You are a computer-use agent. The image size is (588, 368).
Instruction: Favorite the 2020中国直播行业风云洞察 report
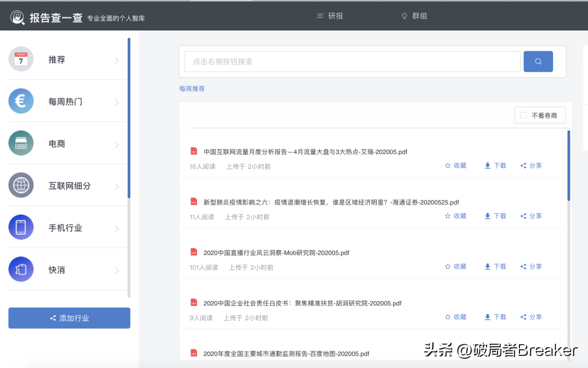coord(456,266)
